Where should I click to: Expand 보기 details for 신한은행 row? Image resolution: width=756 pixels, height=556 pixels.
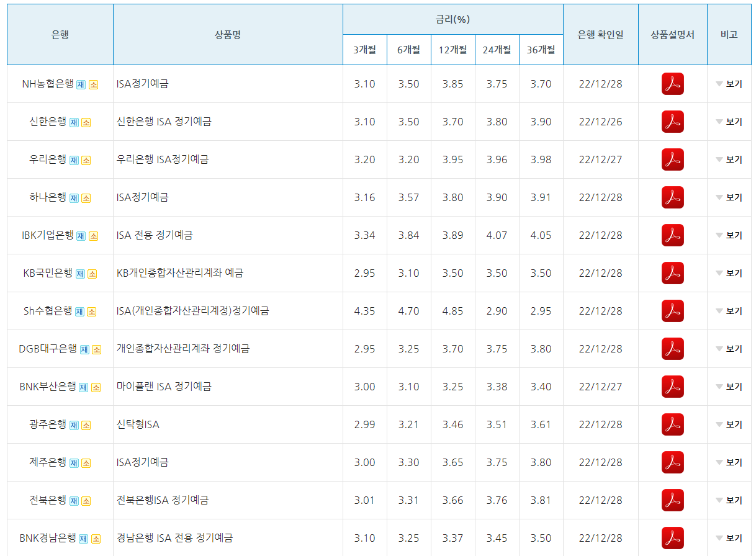[729, 122]
